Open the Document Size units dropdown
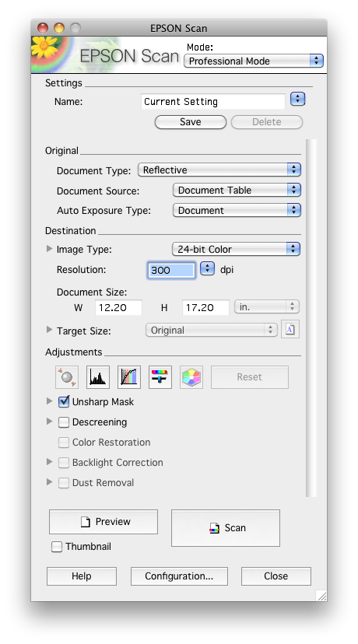 [267, 306]
